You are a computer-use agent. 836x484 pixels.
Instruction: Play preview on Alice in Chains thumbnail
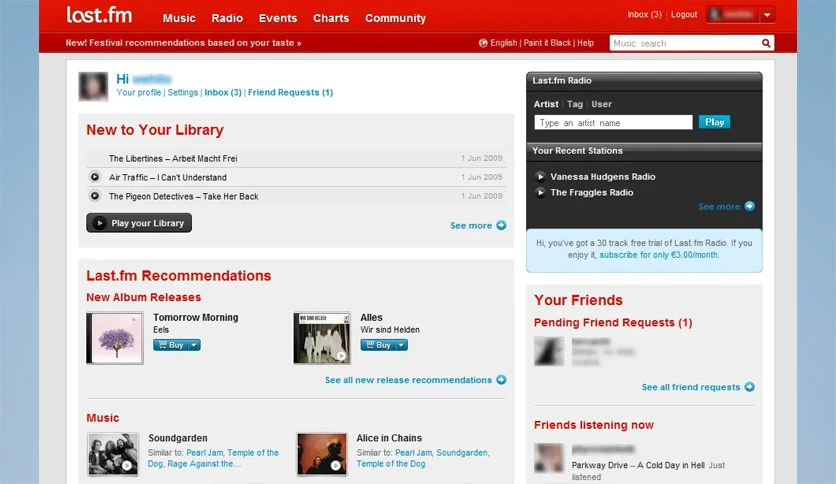tap(335, 465)
